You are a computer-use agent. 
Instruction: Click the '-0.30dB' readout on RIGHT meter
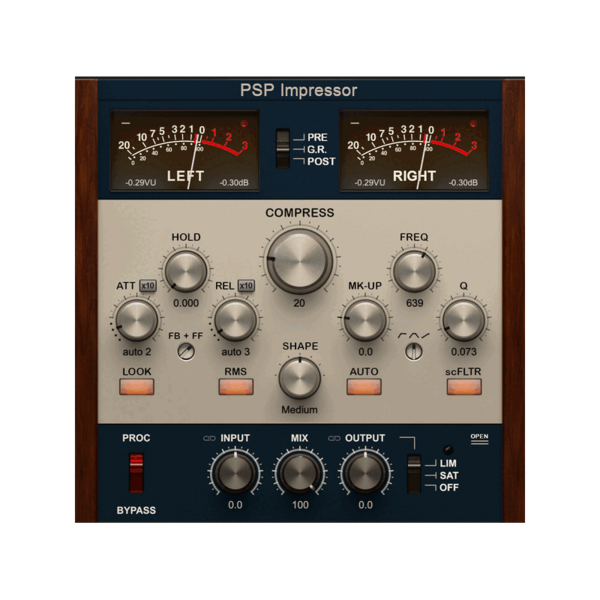[463, 183]
